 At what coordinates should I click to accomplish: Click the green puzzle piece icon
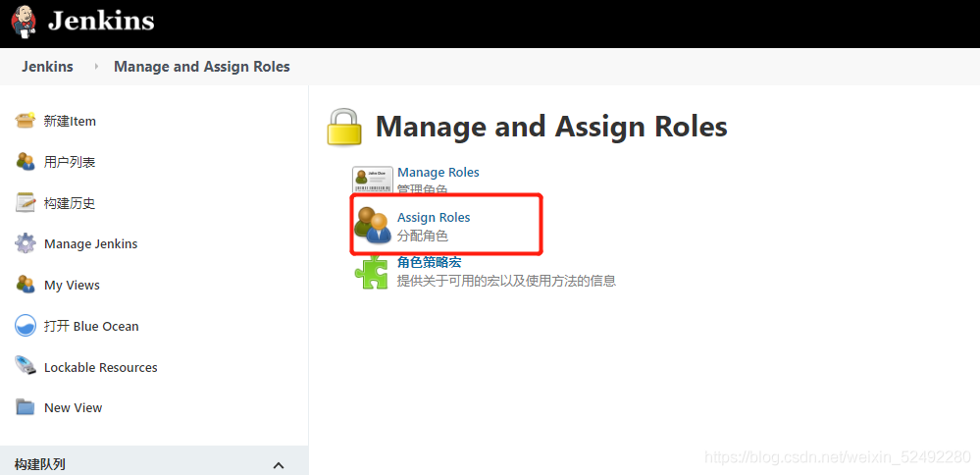click(371, 272)
